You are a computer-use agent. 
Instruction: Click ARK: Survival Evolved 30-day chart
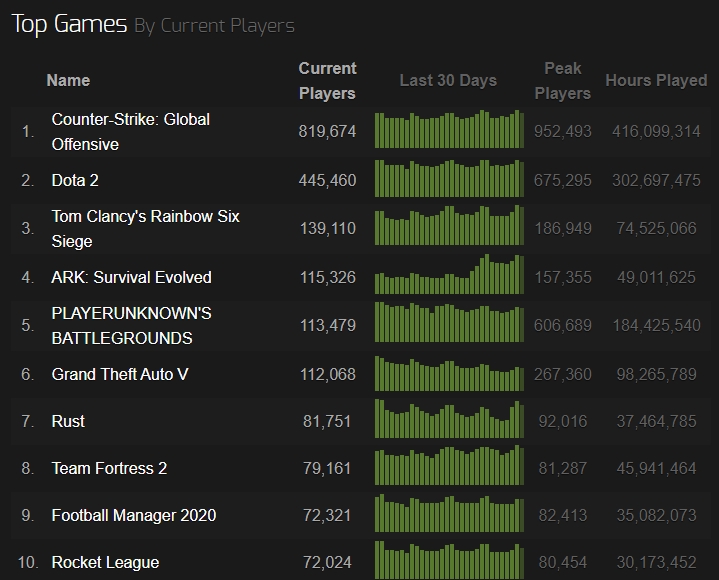coord(449,274)
